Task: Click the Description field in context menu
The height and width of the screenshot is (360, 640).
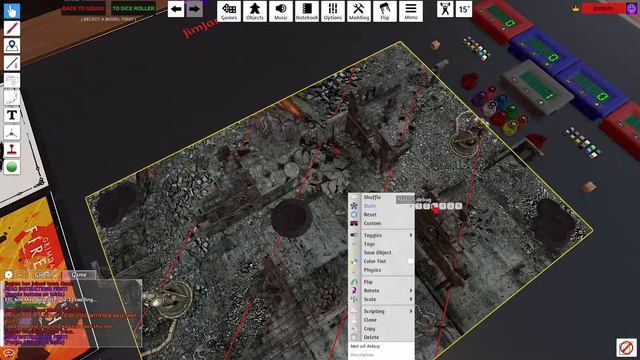Action: point(381,356)
